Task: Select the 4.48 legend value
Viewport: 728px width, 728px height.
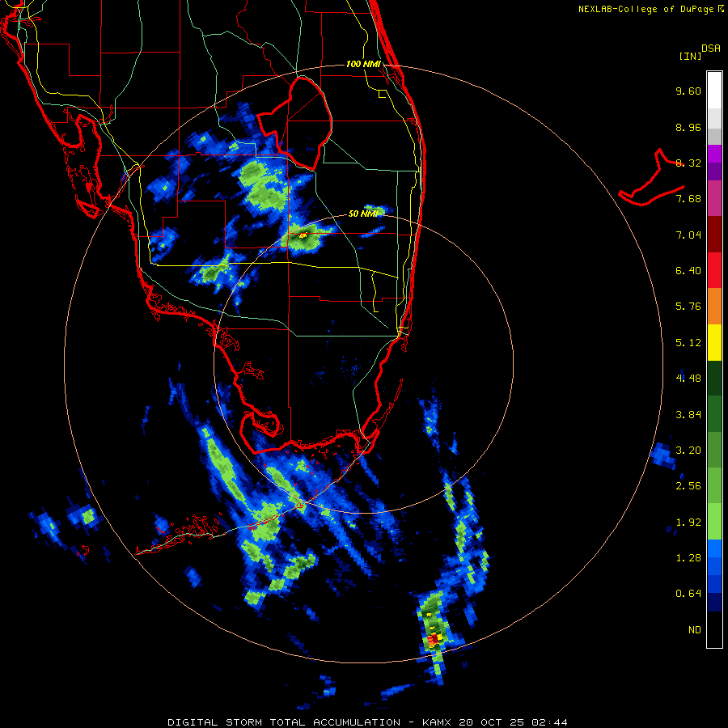Action: pos(688,379)
